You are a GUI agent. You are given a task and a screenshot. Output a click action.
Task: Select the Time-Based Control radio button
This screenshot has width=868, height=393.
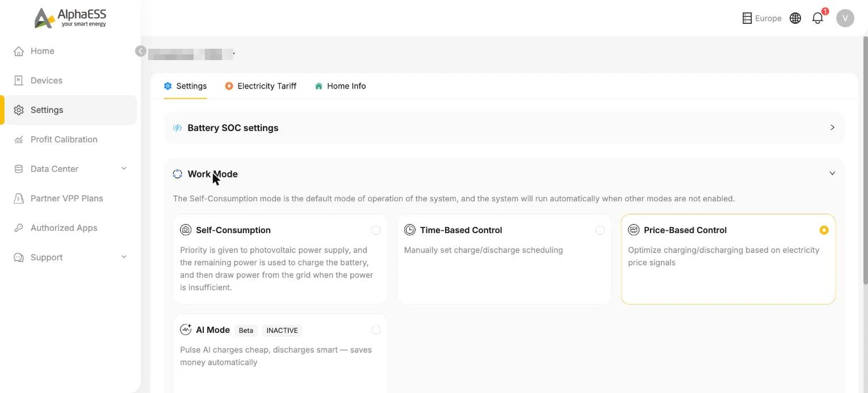600,230
